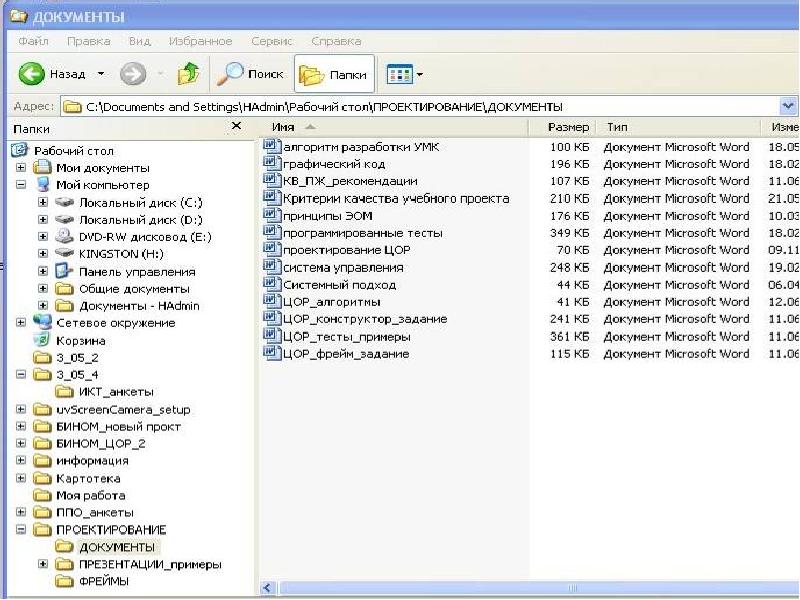Go up one folder level icon

pyautogui.click(x=188, y=74)
